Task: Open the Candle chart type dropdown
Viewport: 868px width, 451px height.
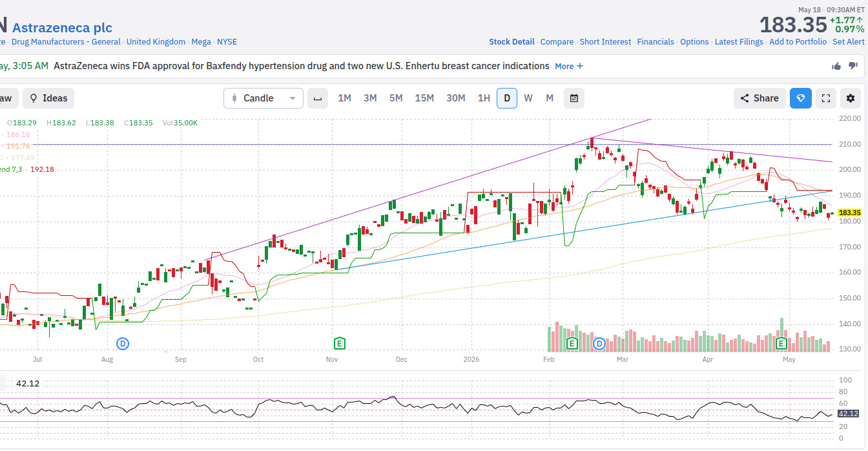Action: [263, 98]
